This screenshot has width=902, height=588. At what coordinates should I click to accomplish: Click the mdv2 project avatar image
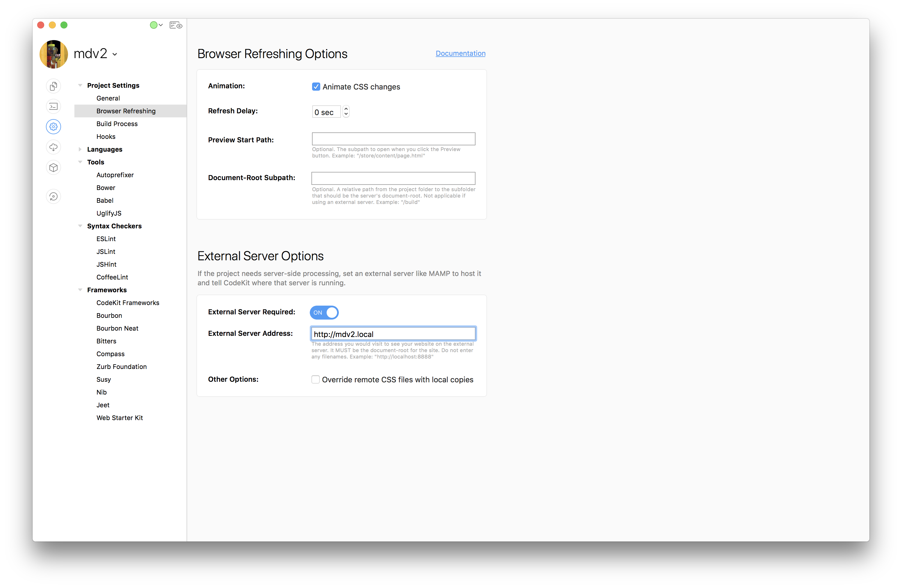54,54
